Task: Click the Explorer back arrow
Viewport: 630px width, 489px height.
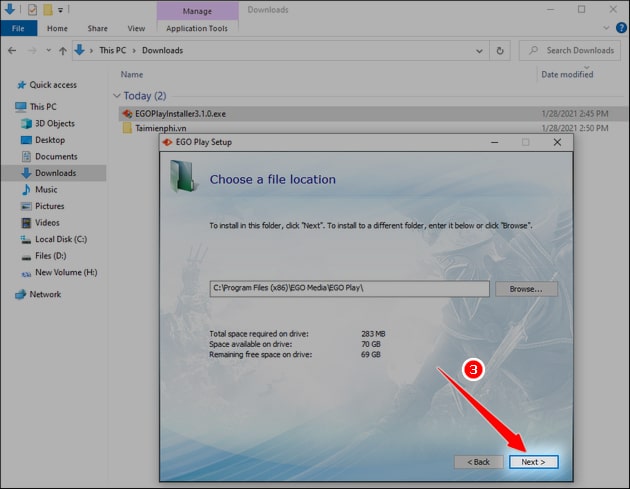Action: [12, 51]
